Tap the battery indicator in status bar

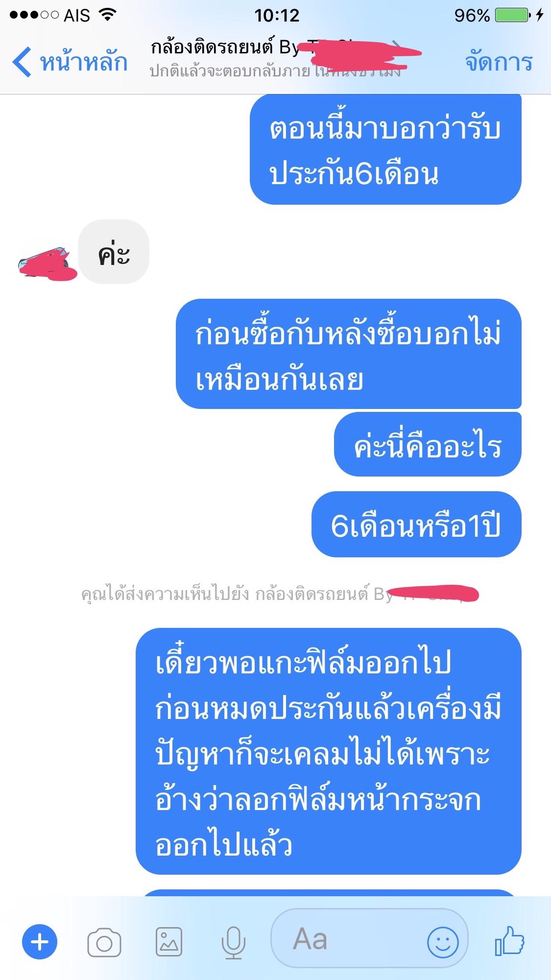point(513,15)
